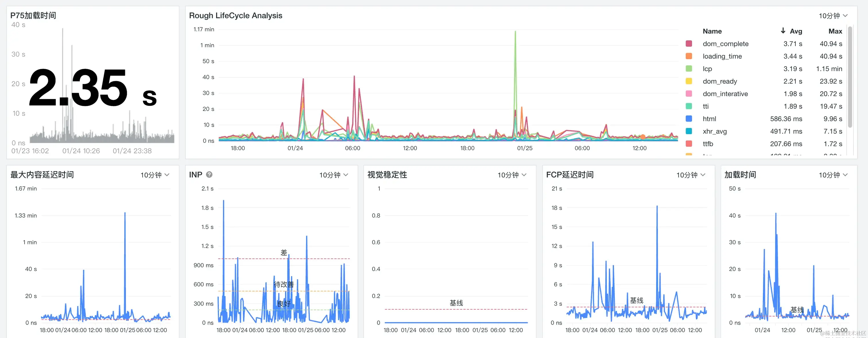Toggle the ttfb series visibility
Image resolution: width=868 pixels, height=338 pixels.
tap(708, 144)
